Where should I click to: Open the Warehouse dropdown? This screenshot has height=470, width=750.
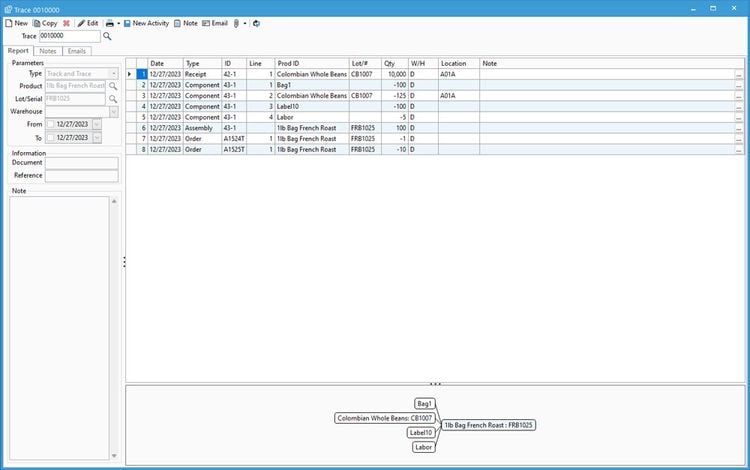(x=114, y=111)
